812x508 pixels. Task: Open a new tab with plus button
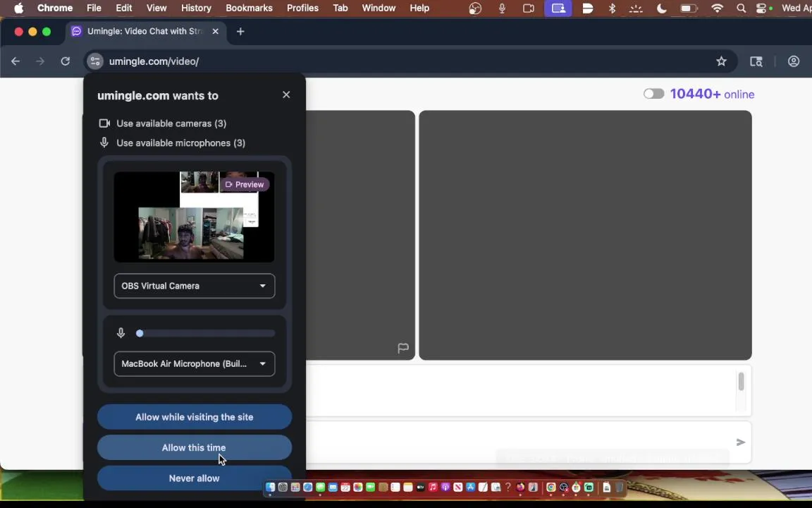pos(240,31)
